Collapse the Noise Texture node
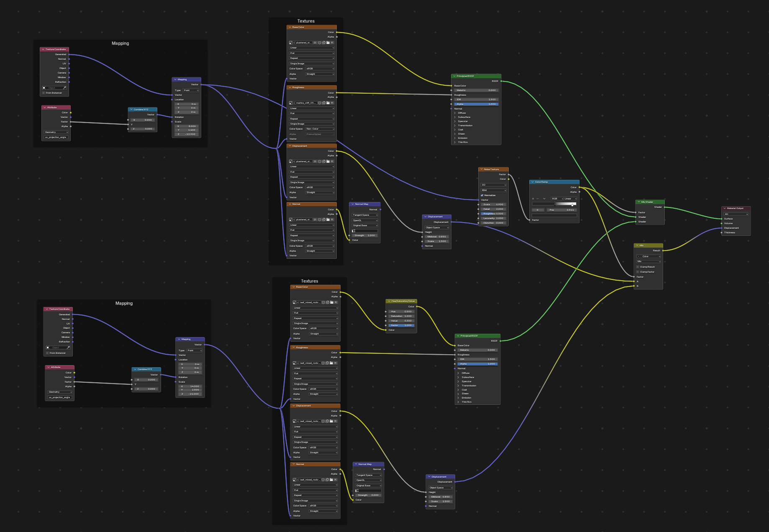This screenshot has height=532, width=769. click(x=482, y=169)
